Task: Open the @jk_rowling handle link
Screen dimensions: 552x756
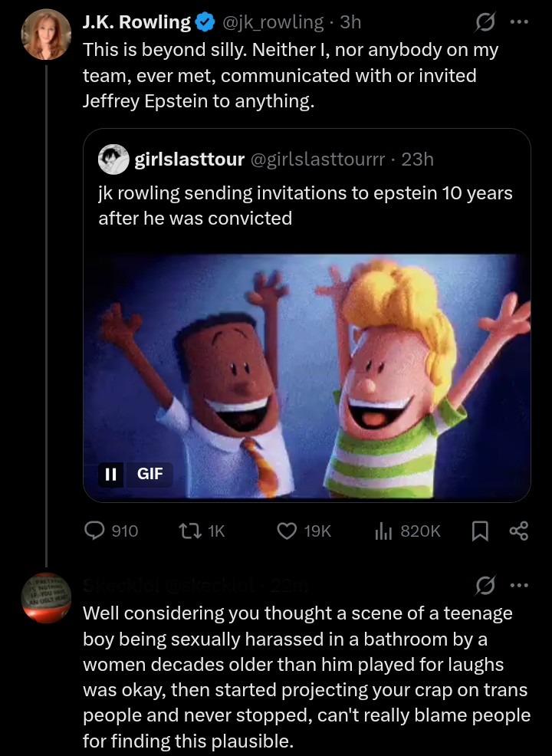Action: point(274,22)
